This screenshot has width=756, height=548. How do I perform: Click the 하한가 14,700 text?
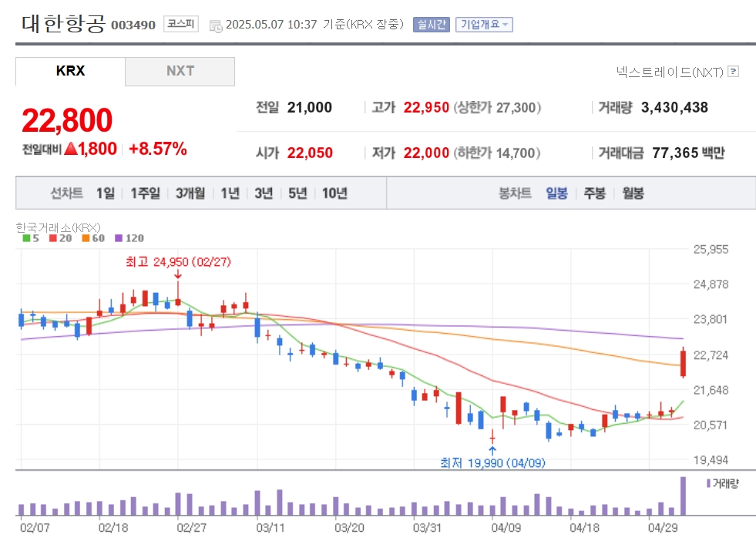496,153
